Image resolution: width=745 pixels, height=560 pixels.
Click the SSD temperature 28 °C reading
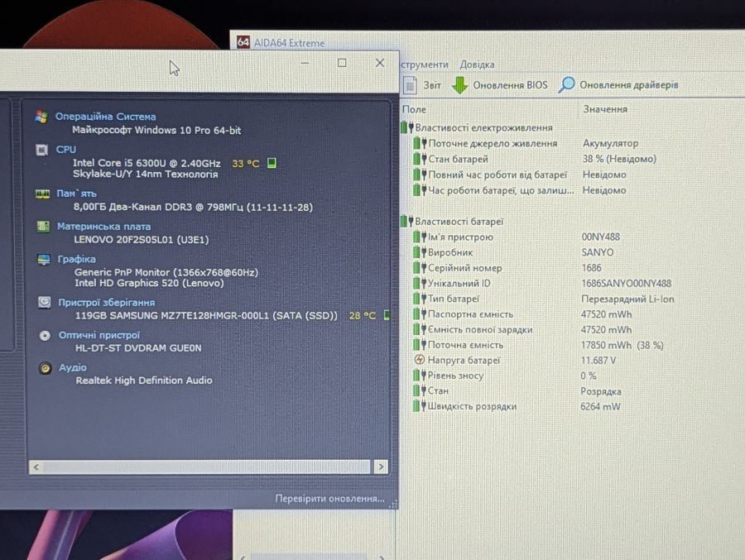362,316
